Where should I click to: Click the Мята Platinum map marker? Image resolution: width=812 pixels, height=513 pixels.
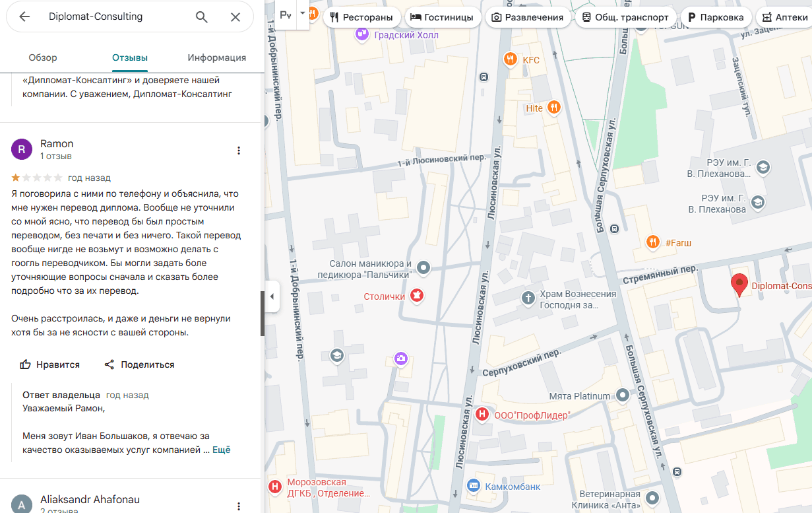[x=623, y=395]
